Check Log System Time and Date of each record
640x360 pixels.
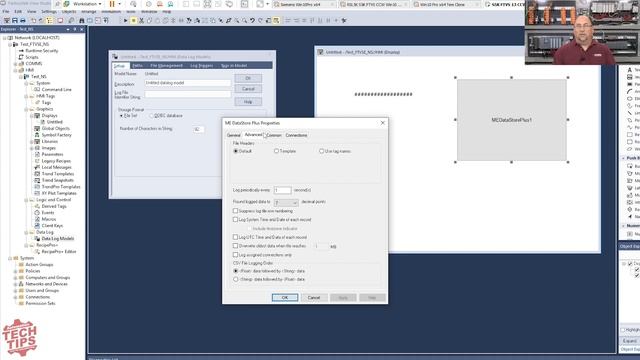click(235, 220)
